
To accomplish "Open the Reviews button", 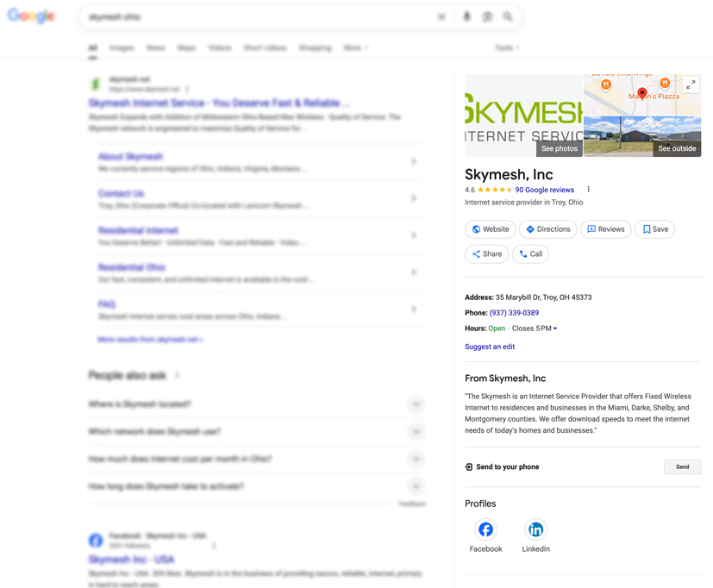I will pyautogui.click(x=606, y=229).
